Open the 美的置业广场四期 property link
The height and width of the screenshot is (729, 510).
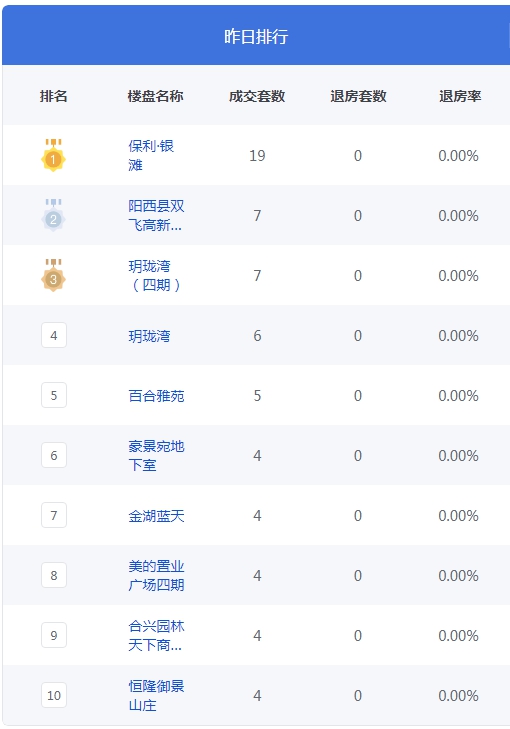coord(156,575)
